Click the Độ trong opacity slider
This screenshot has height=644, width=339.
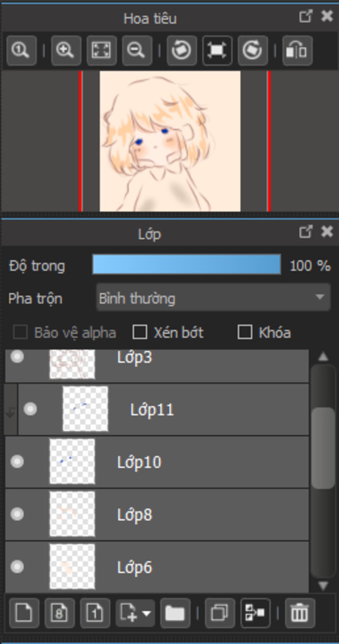pyautogui.click(x=186, y=265)
